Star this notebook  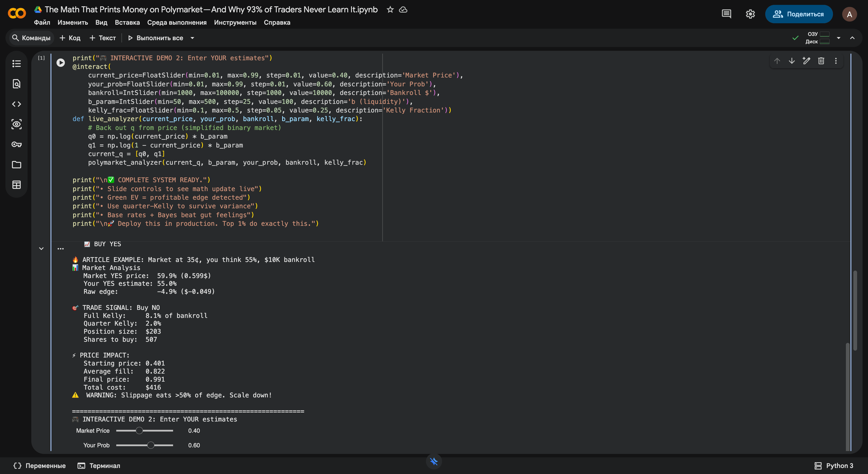[390, 9]
